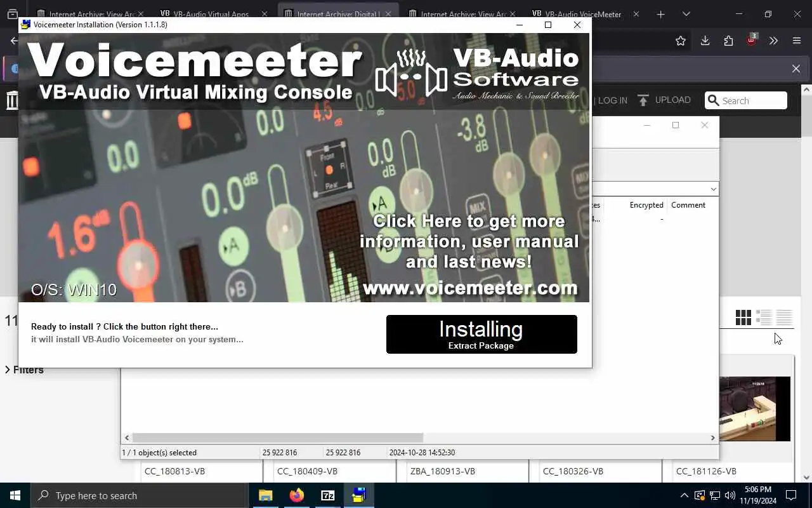
Task: Open File Explorer from the taskbar
Action: click(265, 495)
